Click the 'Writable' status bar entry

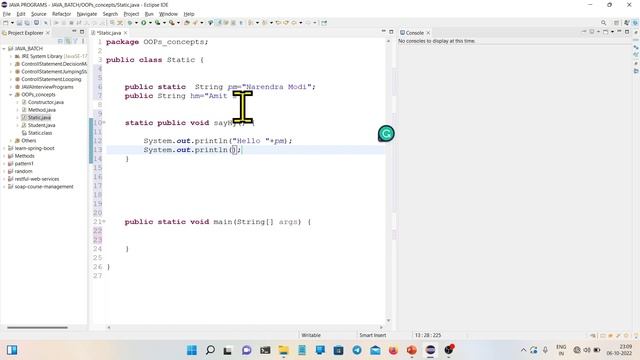[x=311, y=335]
